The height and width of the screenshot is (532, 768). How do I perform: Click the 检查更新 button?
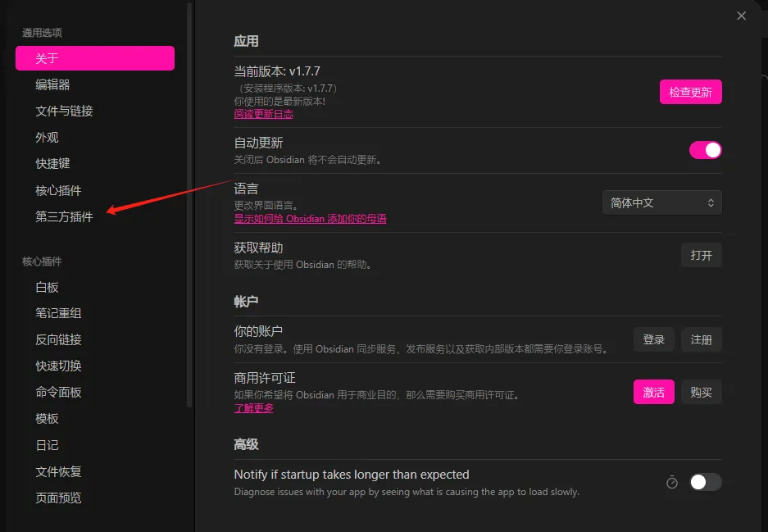(691, 92)
